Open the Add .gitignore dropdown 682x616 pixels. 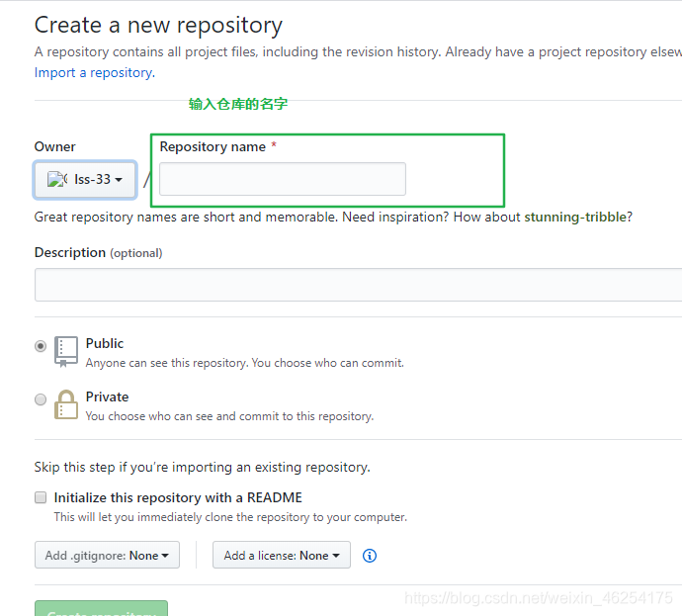point(107,555)
